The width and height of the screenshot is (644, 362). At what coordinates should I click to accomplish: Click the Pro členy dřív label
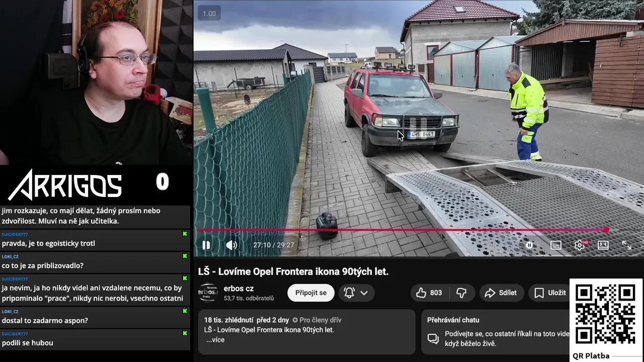(x=317, y=320)
